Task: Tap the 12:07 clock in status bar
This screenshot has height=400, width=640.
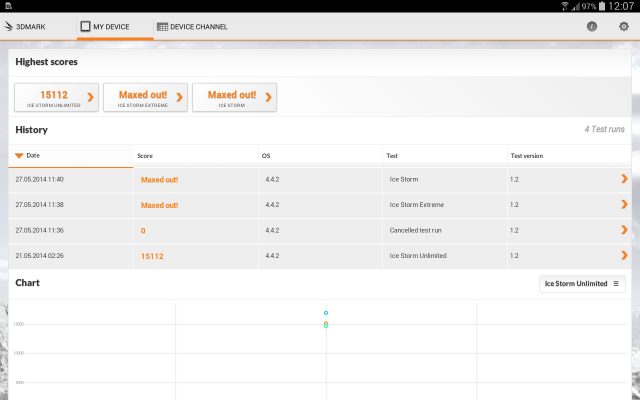Action: 622,6
